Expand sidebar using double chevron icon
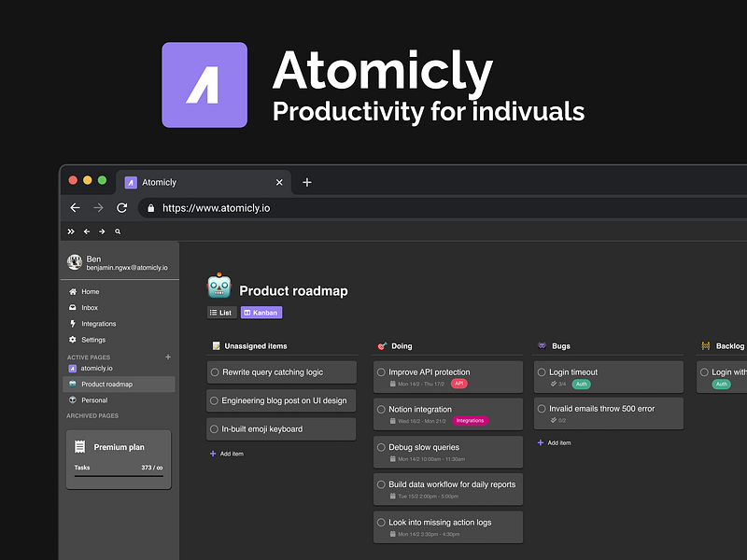The image size is (747, 560). coord(71,231)
